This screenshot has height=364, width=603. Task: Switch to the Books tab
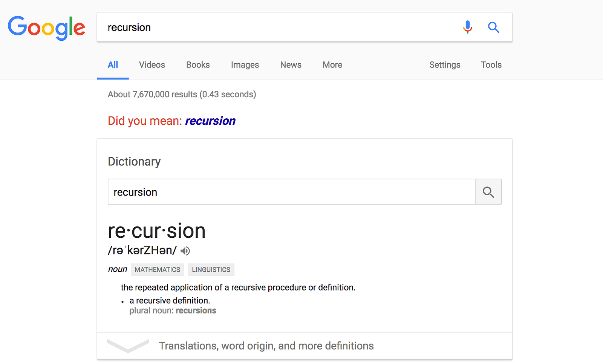click(x=198, y=65)
